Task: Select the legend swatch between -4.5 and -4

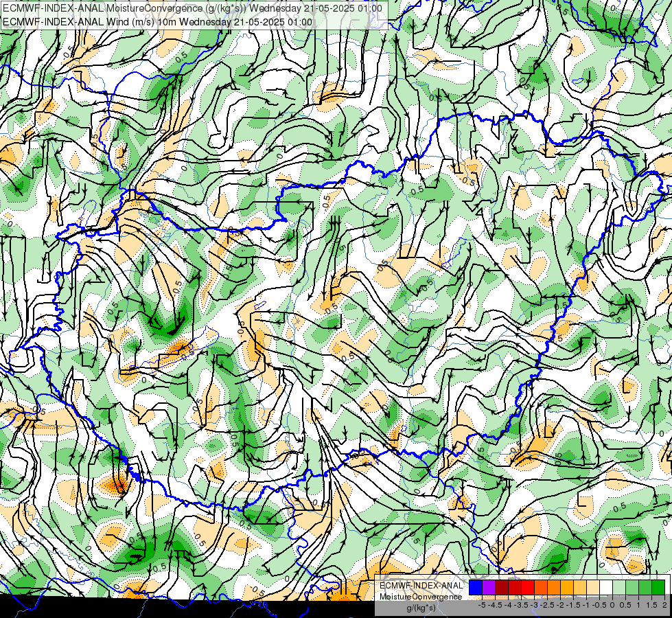Action: point(502,588)
